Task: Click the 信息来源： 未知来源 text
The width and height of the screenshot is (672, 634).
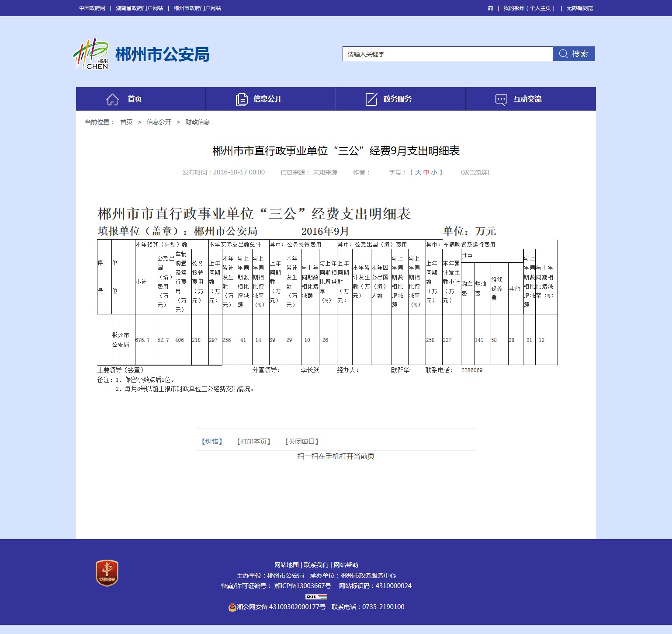Action: [x=309, y=172]
